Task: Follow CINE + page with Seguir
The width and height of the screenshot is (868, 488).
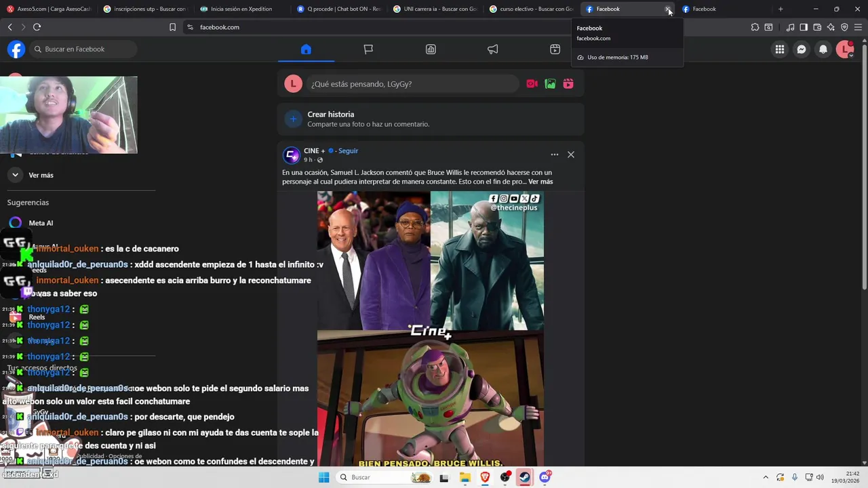Action: pos(348,151)
